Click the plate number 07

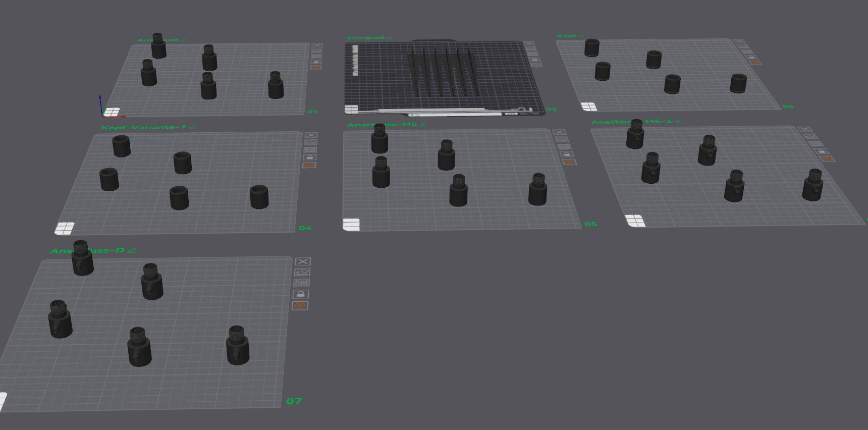coord(294,401)
